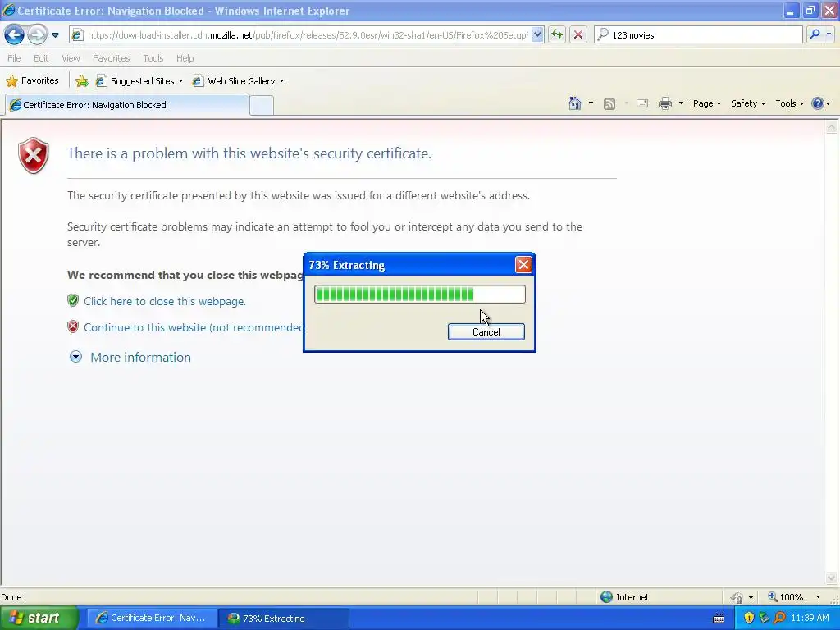Click the Done status bar text
Screen dimensions: 840x630
(x=11, y=597)
